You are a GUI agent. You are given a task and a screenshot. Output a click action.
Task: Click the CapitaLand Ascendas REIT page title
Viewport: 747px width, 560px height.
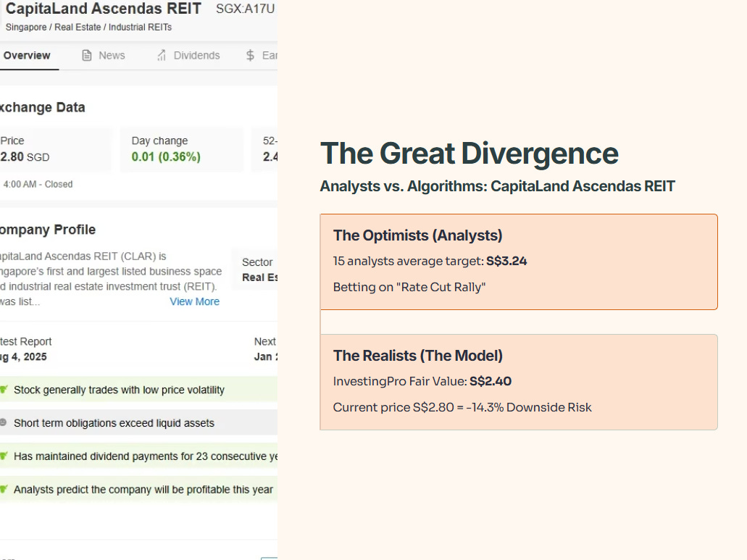pos(104,9)
